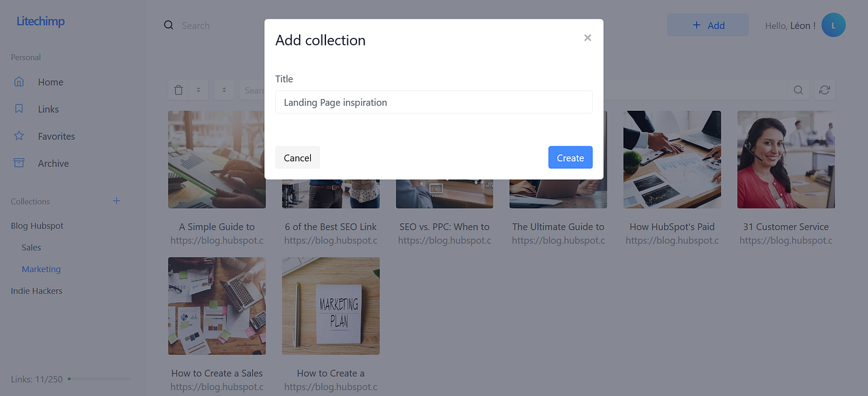Click the trash can delete icon
Screen dimensions: 868x396
point(178,90)
